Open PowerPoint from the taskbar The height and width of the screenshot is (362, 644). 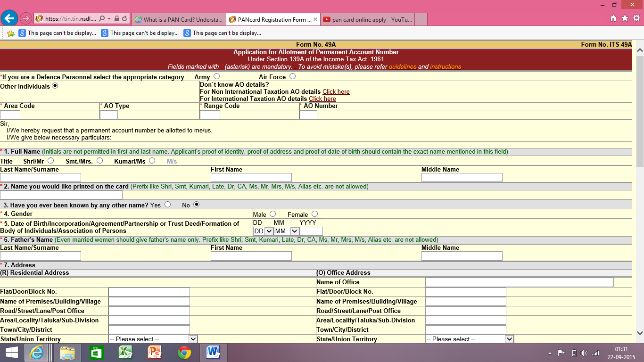[155, 353]
